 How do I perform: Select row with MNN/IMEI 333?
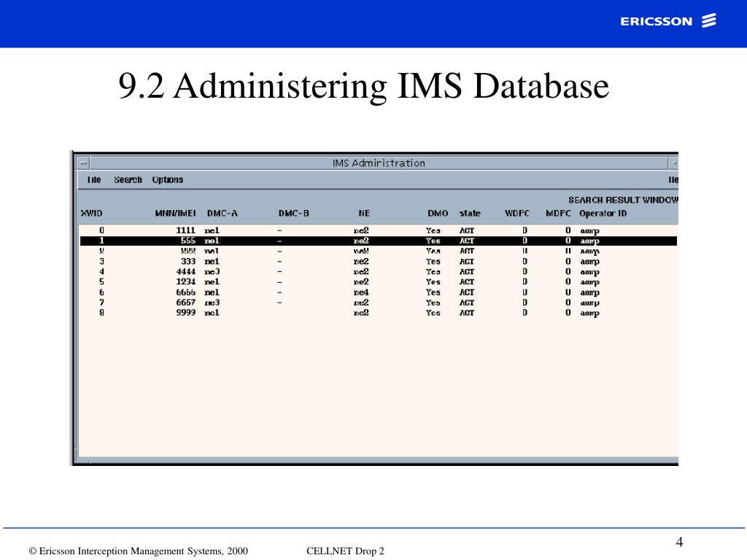[379, 262]
